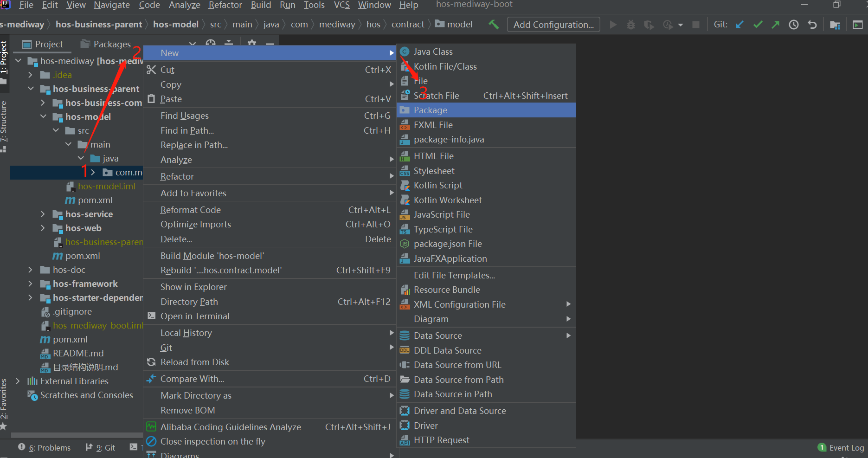The image size is (868, 458).
Task: Click Paste in the context menu
Action: pos(270,99)
